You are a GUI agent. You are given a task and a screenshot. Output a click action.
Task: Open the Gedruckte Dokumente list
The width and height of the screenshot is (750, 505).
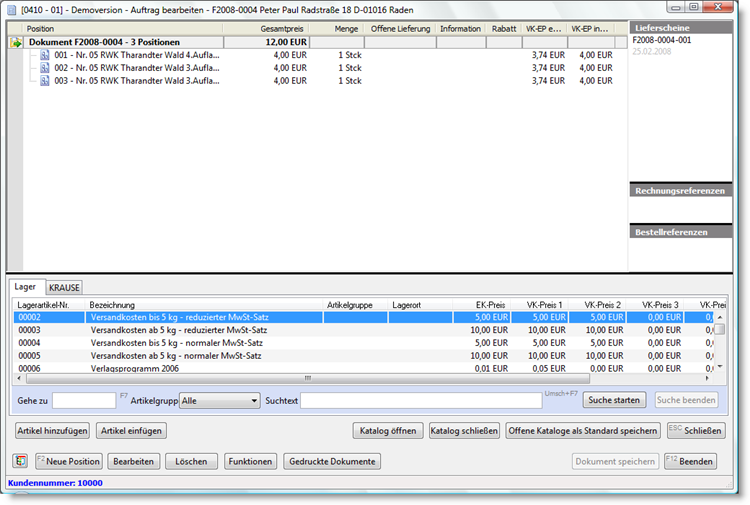333,462
